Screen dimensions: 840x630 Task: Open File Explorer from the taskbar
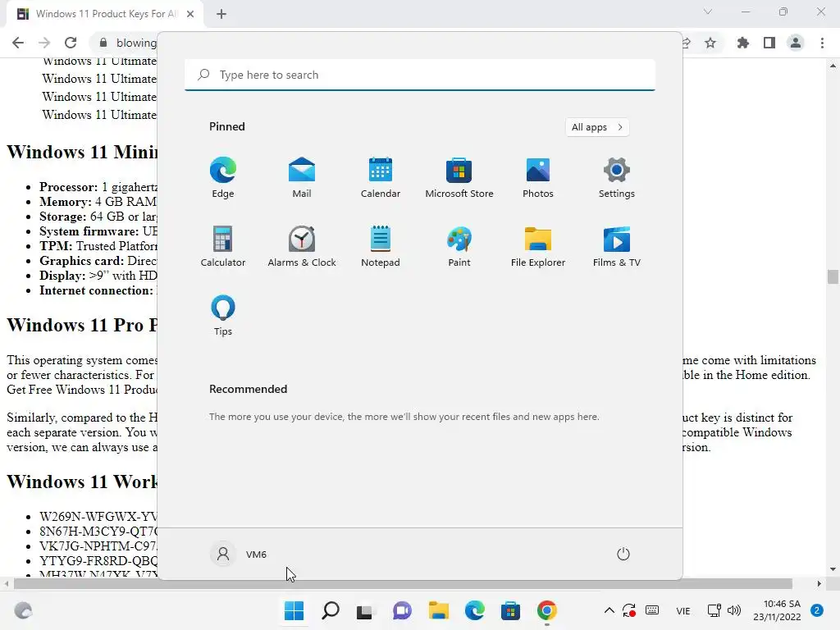pos(438,610)
